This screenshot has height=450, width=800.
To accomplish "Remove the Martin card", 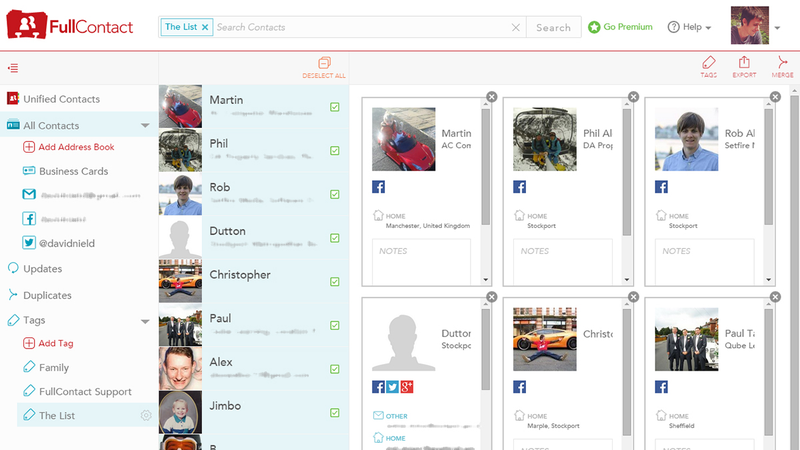I will coord(491,97).
